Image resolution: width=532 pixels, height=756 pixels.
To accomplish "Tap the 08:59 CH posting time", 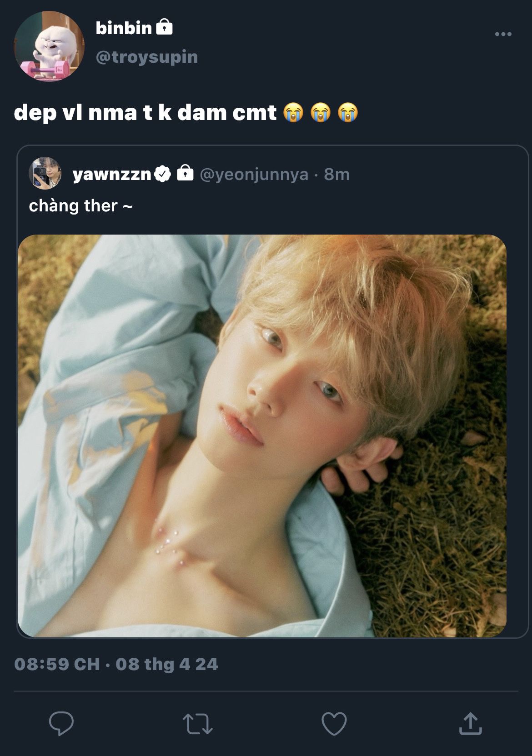I will 57,664.
